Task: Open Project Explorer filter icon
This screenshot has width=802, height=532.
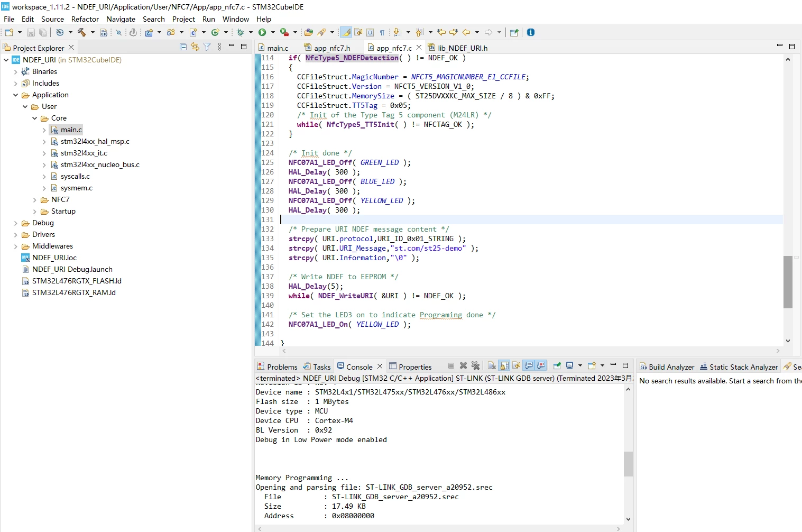Action: pos(207,47)
